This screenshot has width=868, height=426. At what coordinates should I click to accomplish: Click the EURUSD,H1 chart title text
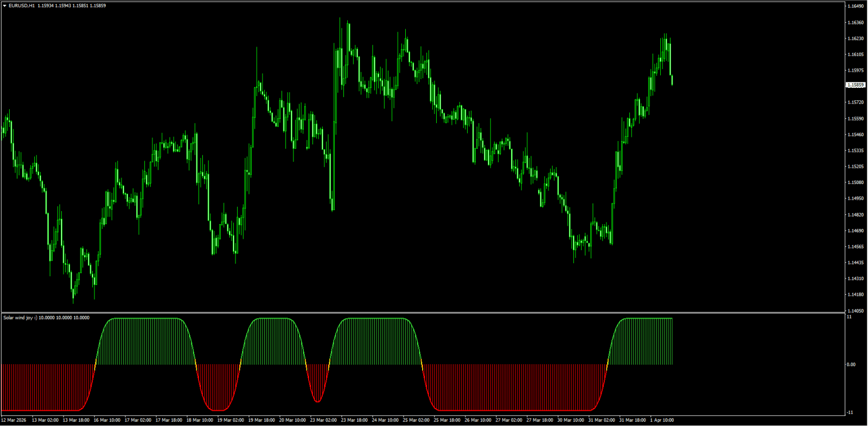click(x=22, y=5)
